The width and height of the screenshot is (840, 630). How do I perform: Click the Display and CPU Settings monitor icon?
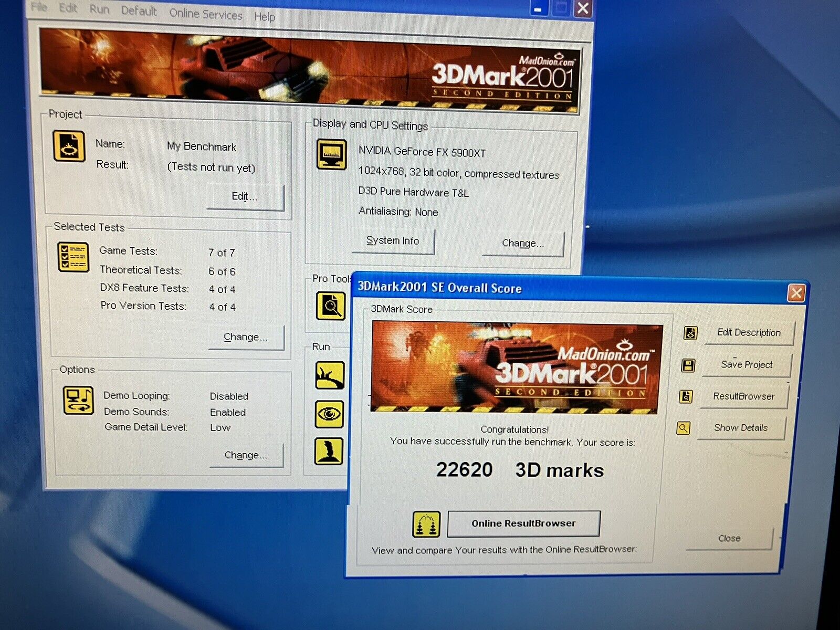[x=331, y=154]
